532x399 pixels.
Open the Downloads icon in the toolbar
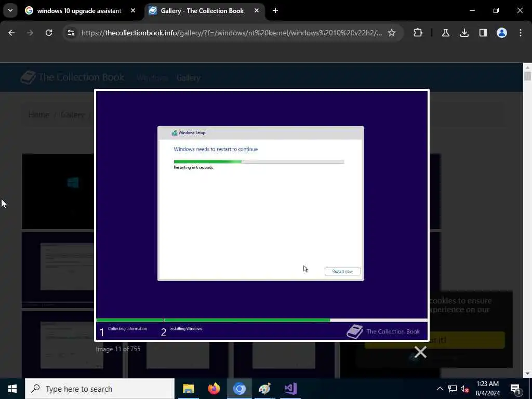pos(464,33)
